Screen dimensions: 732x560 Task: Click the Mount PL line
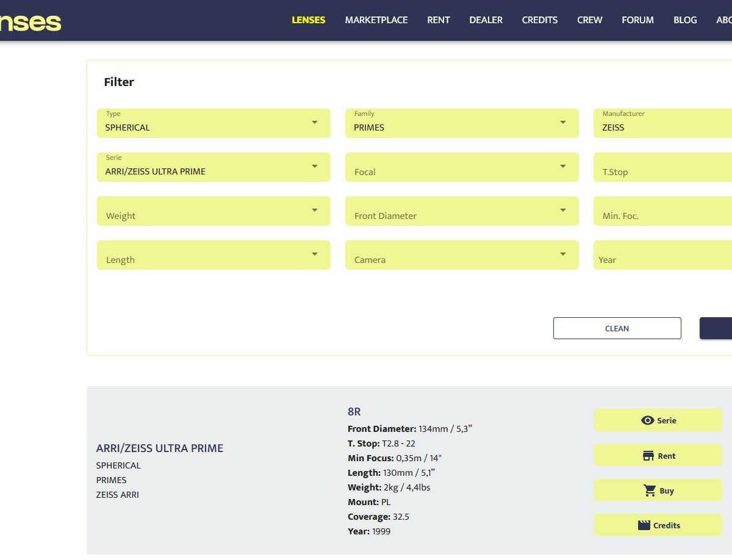(369, 502)
